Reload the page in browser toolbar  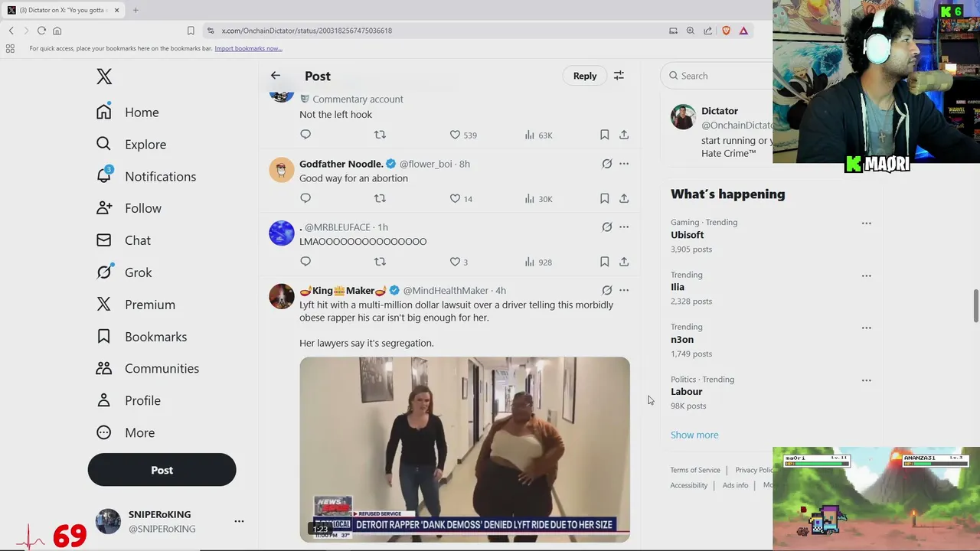(41, 31)
